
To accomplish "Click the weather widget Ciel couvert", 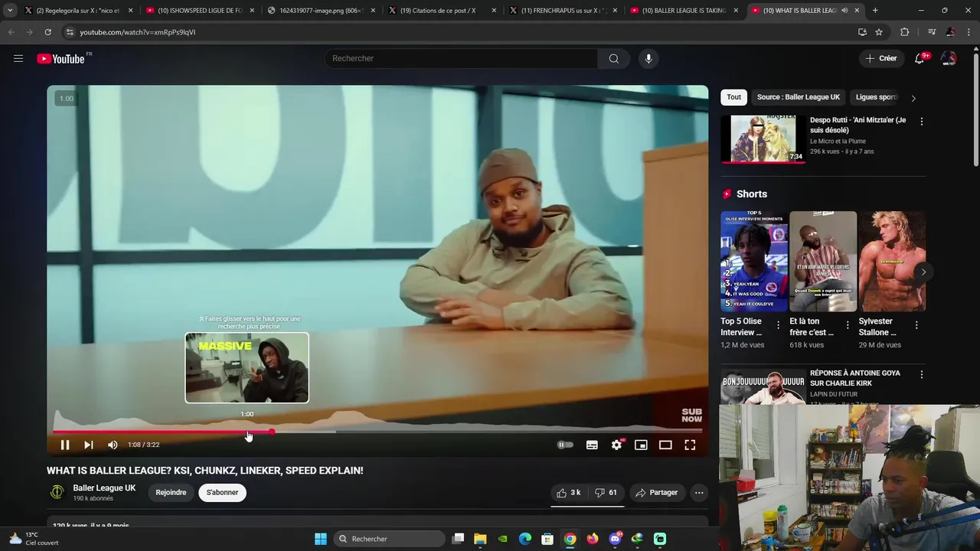I will [x=34, y=539].
